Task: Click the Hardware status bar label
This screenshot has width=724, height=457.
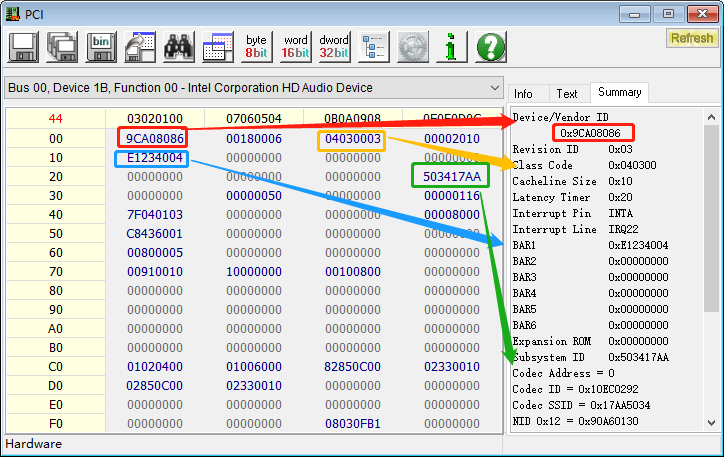Action: 33,444
